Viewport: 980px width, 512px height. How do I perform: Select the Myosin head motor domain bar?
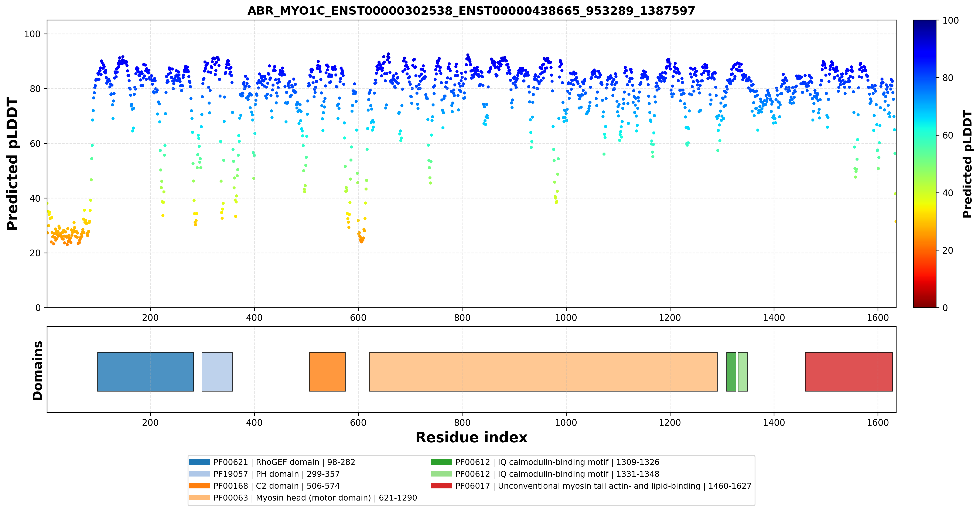(543, 372)
